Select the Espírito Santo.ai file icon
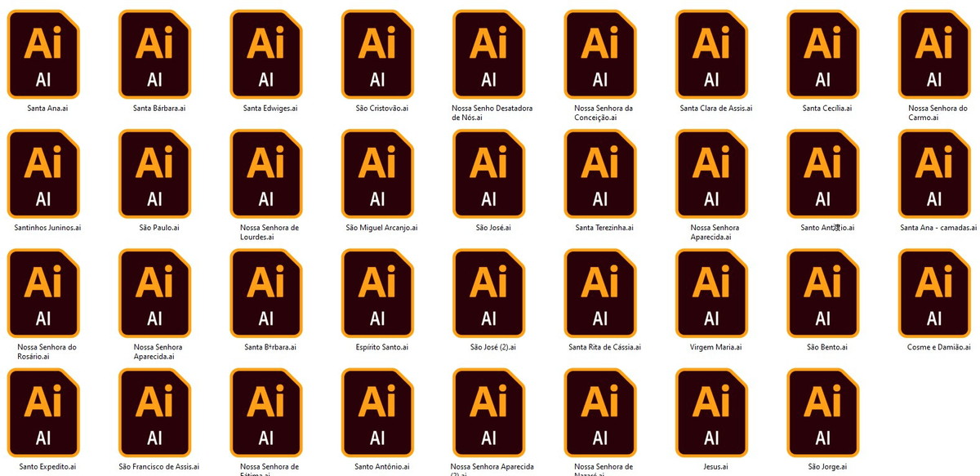 point(377,293)
